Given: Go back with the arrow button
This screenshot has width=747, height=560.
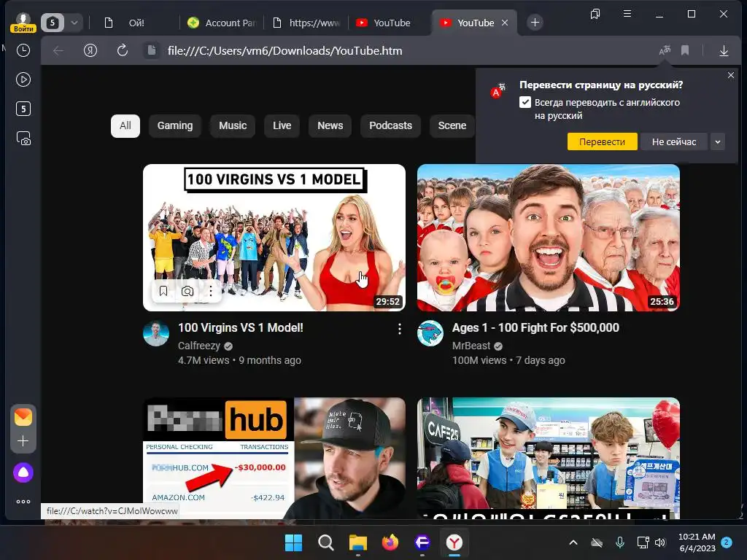Looking at the screenshot, I should tap(58, 50).
